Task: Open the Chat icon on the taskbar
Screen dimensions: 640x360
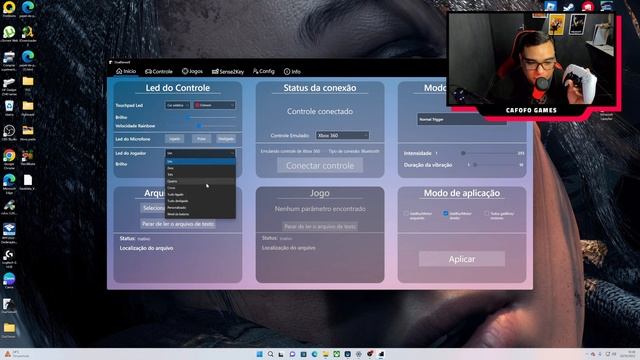Action: pyautogui.click(x=292, y=354)
